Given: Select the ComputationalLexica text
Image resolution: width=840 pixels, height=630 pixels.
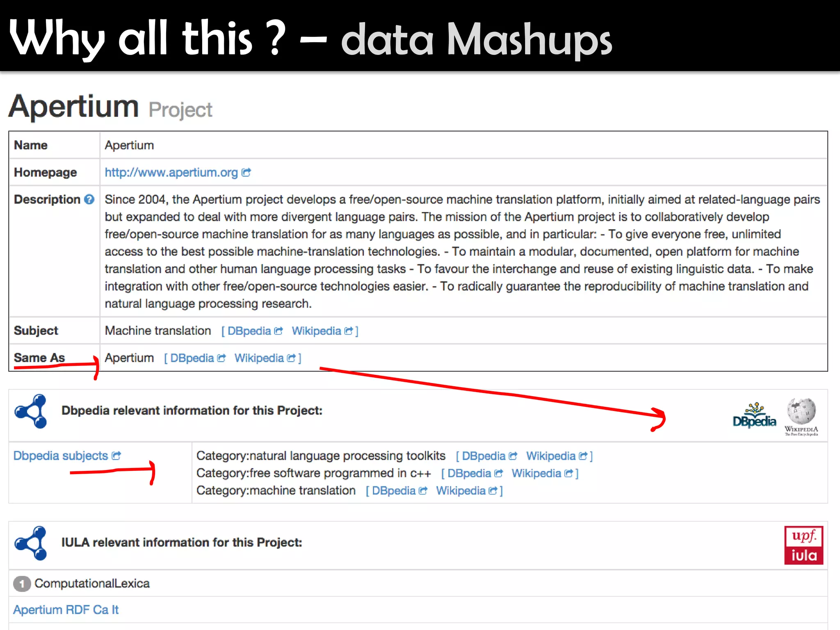Looking at the screenshot, I should tap(92, 584).
